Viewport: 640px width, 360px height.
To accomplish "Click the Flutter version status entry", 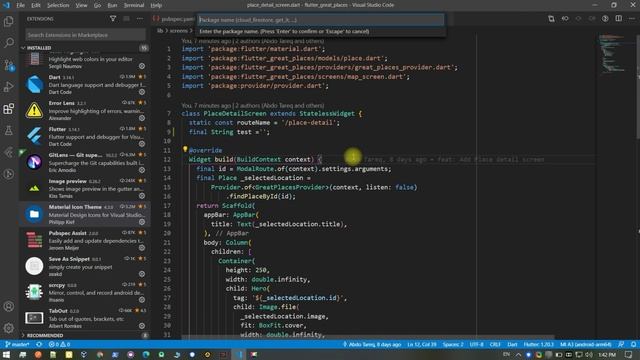I will (538, 344).
